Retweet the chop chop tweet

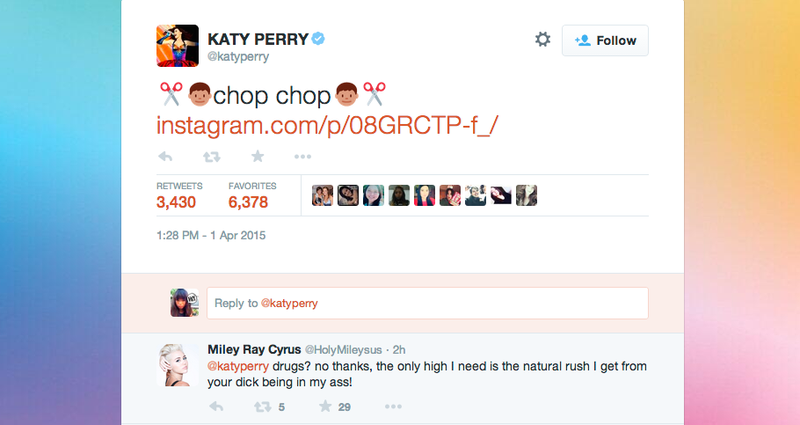tap(212, 157)
